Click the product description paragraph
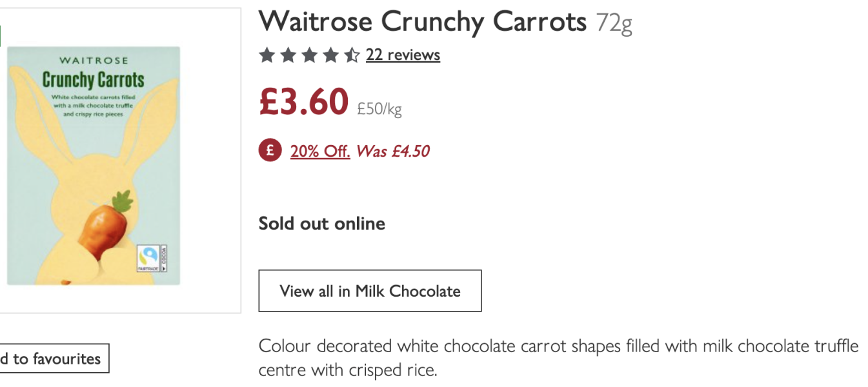Viewport: 868px width, 387px height. [x=558, y=358]
